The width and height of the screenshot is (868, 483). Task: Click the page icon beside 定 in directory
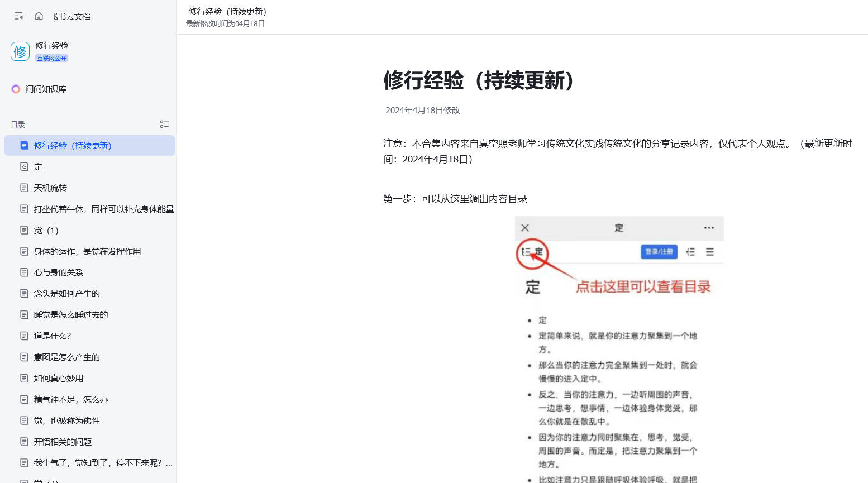click(x=24, y=166)
